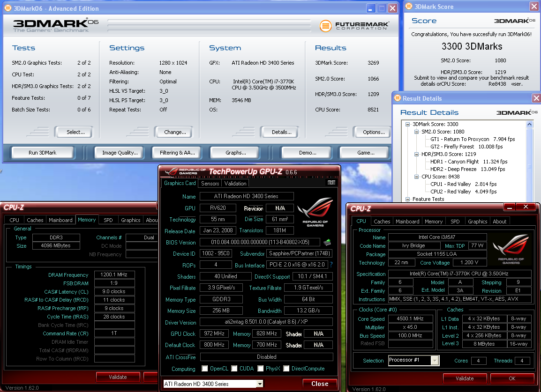
Task: Click the Futuremark Corporation logo
Action: [354, 25]
